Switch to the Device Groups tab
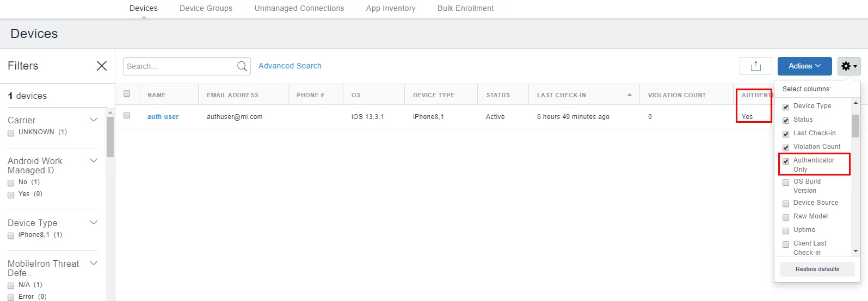This screenshot has height=301, width=868. tap(206, 8)
